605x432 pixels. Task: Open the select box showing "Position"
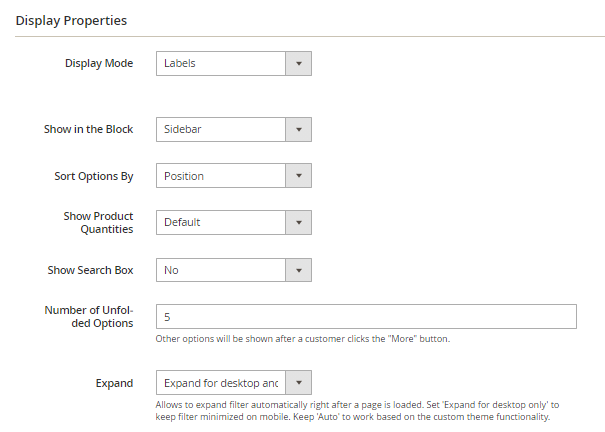222,176
